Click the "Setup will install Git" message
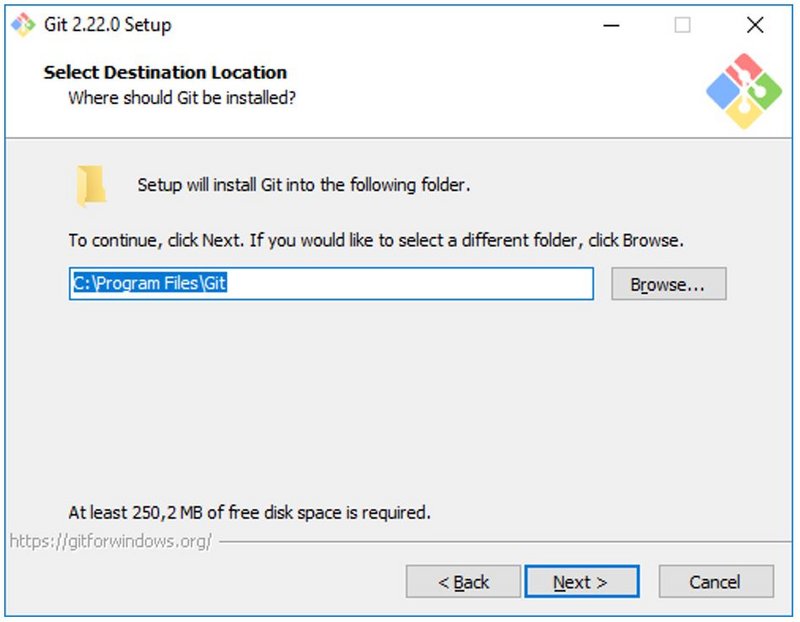 [x=303, y=185]
